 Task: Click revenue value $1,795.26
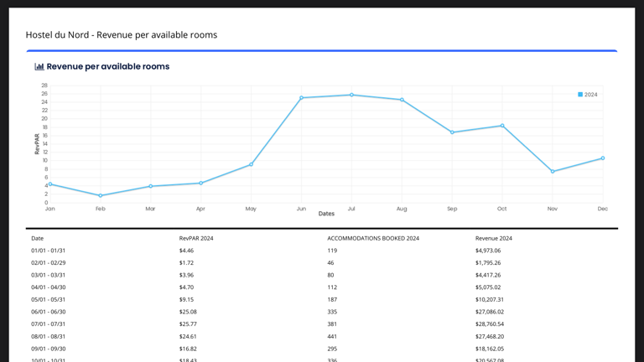pos(488,262)
